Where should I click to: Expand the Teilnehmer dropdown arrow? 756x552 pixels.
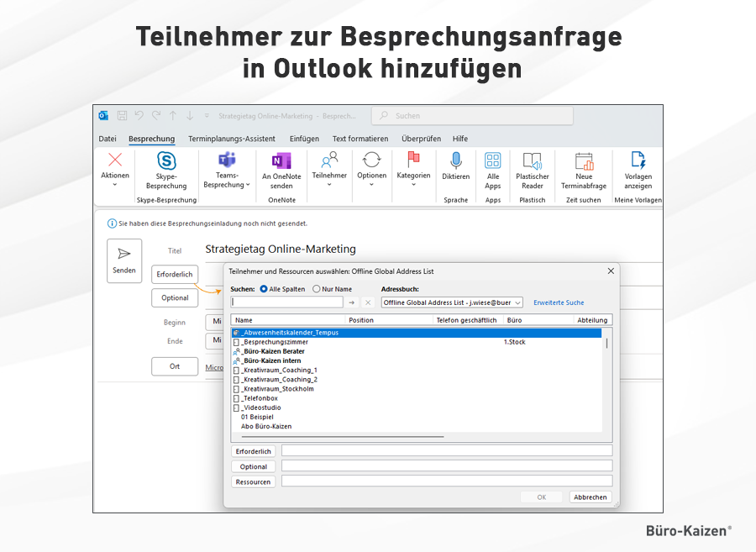point(329,185)
